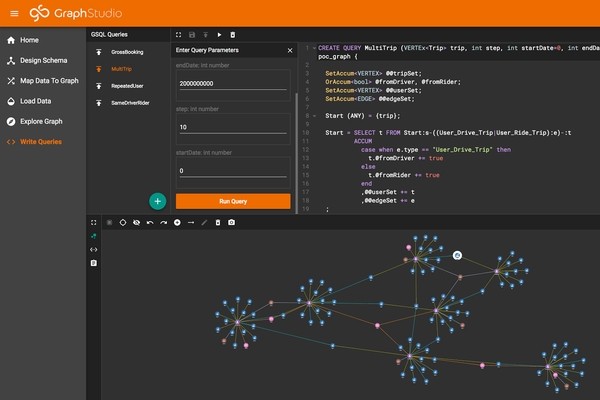Click the installed icon beside RepeatedUser
Viewport: 600px width, 400px height.
coord(99,86)
